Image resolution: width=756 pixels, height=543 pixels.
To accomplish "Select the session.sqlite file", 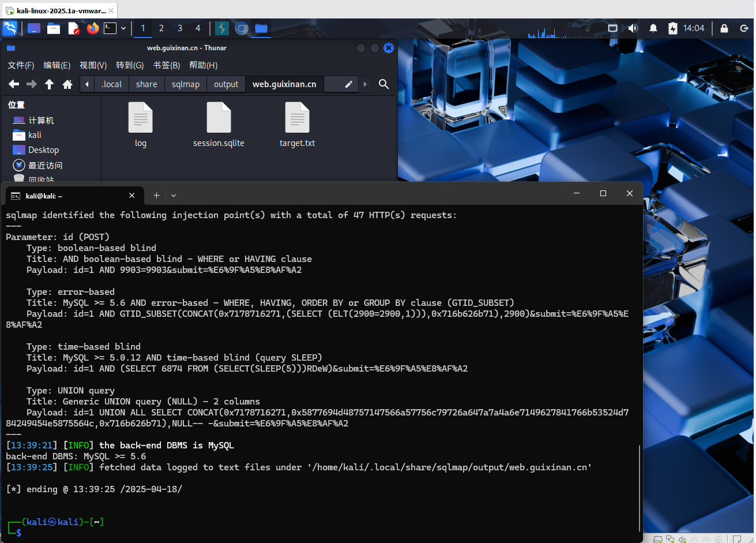I will click(219, 125).
